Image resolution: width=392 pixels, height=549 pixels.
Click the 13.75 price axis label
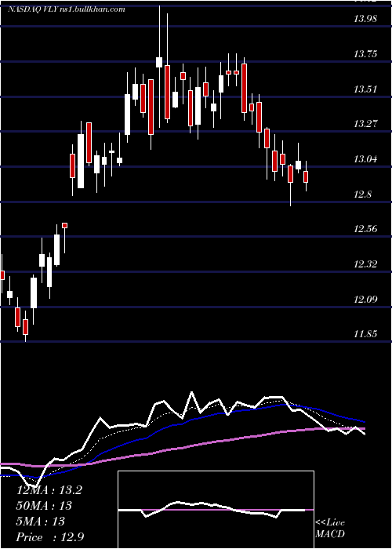(x=365, y=54)
